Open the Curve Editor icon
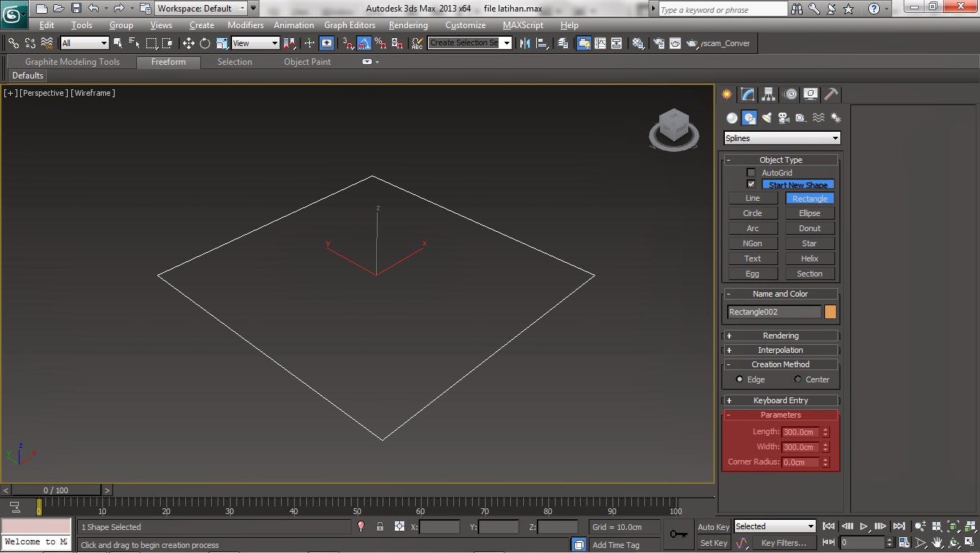Viewport: 980px width, 553px height. tap(600, 43)
